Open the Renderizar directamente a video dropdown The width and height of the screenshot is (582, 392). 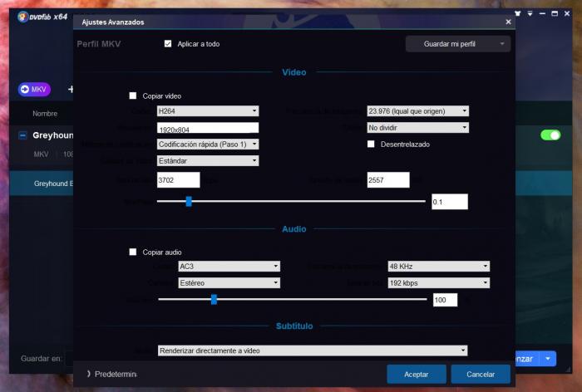coord(313,350)
